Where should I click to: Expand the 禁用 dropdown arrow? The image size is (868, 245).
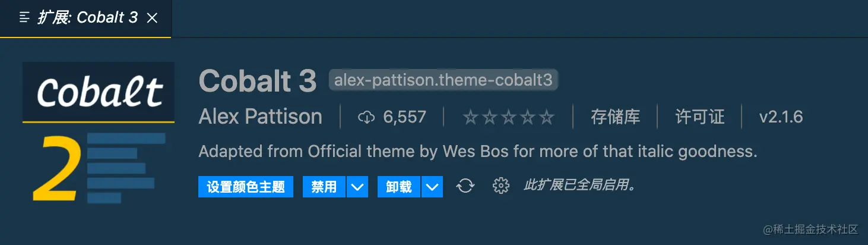tap(357, 187)
